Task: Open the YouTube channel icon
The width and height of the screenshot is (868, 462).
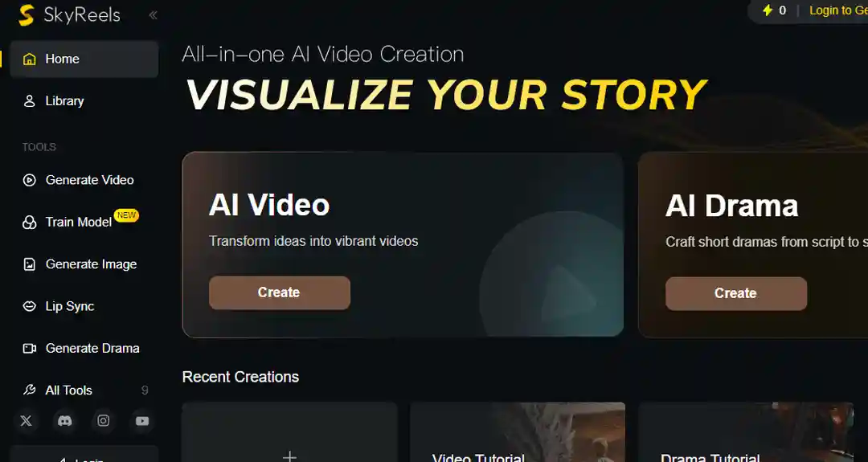Action: [142, 421]
